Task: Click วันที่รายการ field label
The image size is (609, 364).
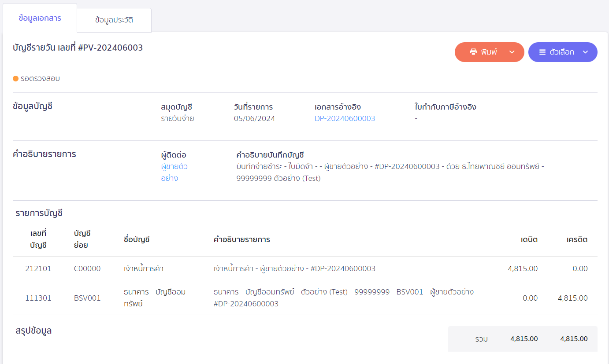Action: point(253,107)
